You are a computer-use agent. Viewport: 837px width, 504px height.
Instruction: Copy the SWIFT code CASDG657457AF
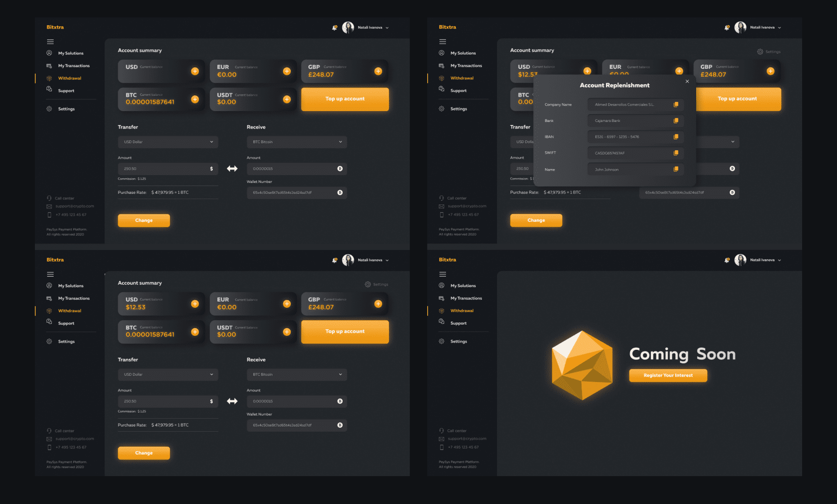click(x=676, y=153)
